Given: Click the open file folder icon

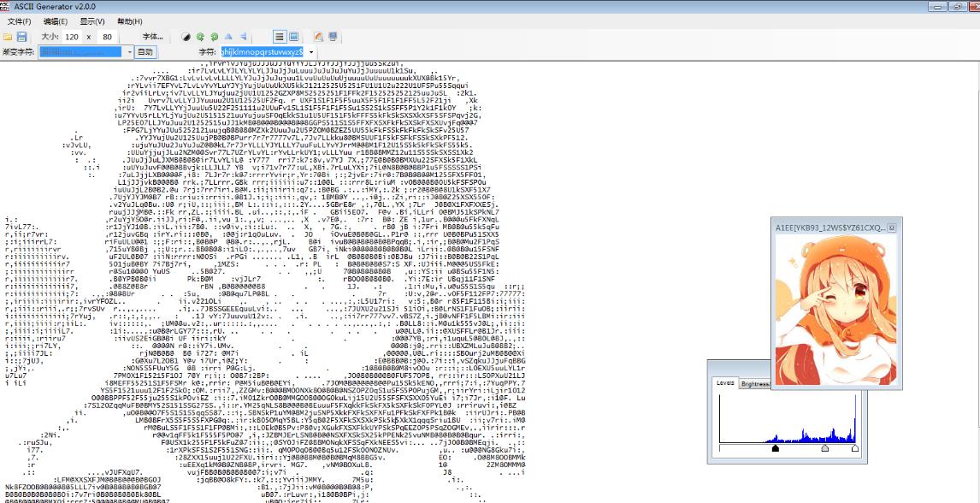Looking at the screenshot, I should coord(9,38).
